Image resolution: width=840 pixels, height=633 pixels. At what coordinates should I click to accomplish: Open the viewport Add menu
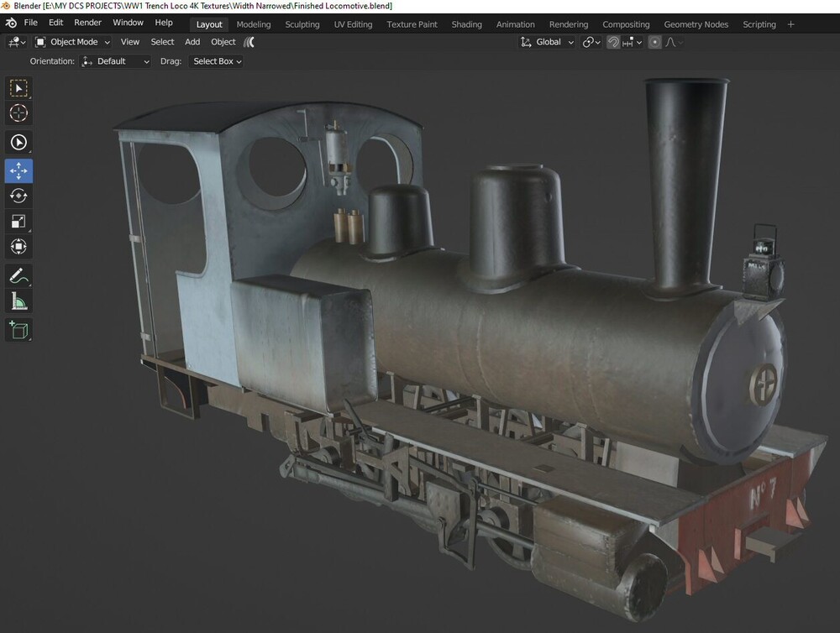point(192,42)
